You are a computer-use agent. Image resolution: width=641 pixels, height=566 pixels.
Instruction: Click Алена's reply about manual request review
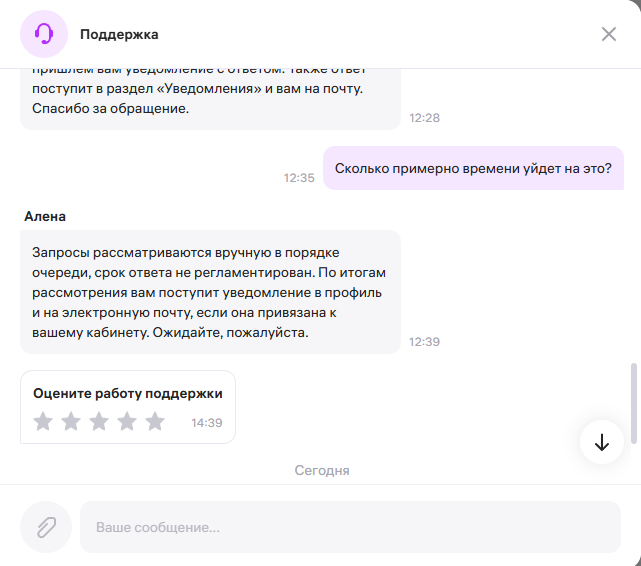pos(210,292)
